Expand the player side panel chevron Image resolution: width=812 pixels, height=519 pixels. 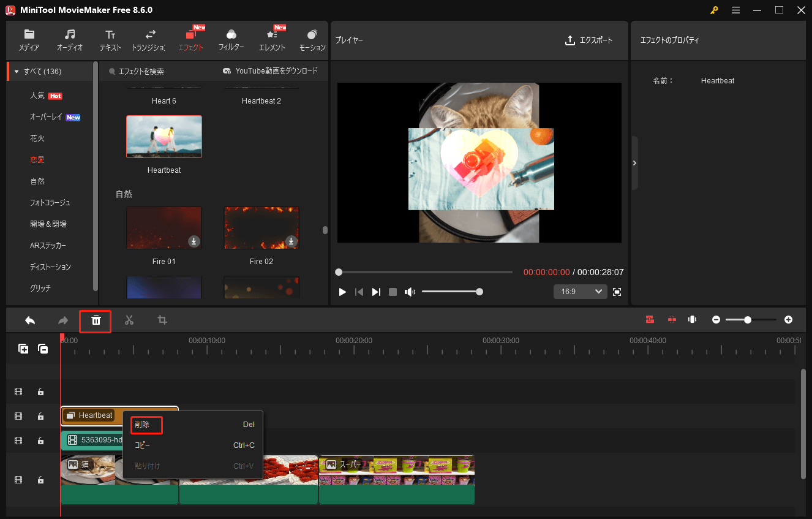click(x=634, y=162)
